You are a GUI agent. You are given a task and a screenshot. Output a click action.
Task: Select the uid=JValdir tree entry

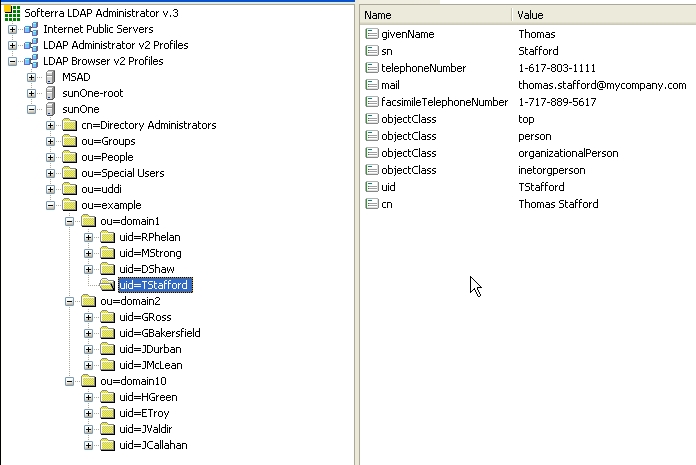tap(146, 429)
